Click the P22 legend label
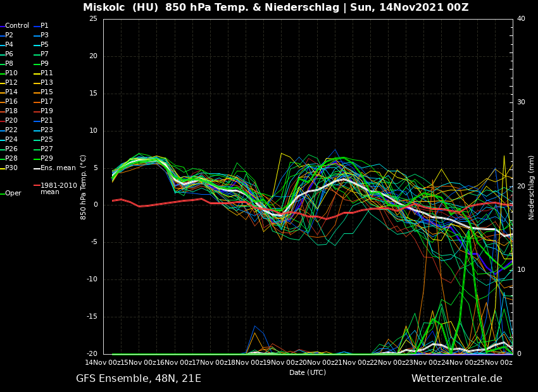The height and width of the screenshot is (392, 538). [11, 130]
